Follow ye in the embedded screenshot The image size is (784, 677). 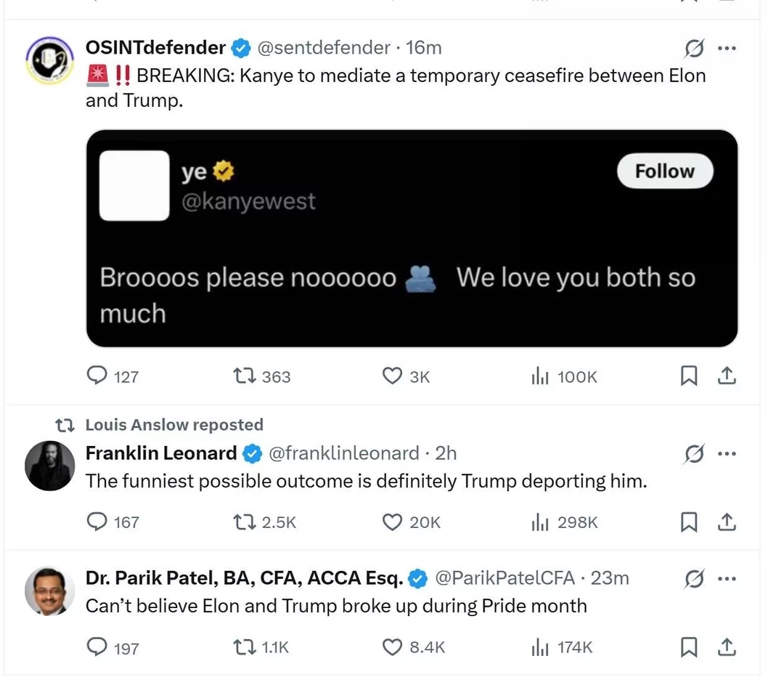click(x=665, y=171)
